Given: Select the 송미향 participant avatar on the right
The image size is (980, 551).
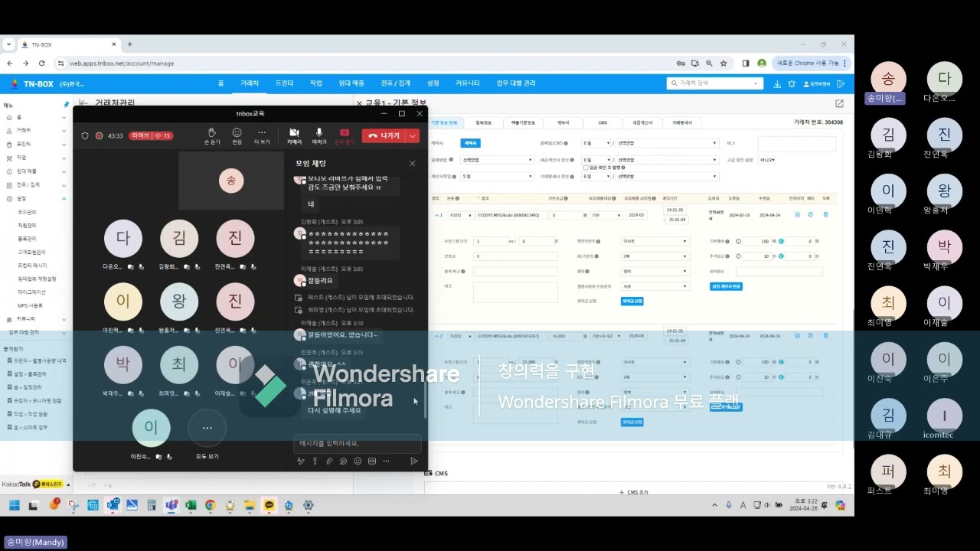Looking at the screenshot, I should (x=888, y=78).
